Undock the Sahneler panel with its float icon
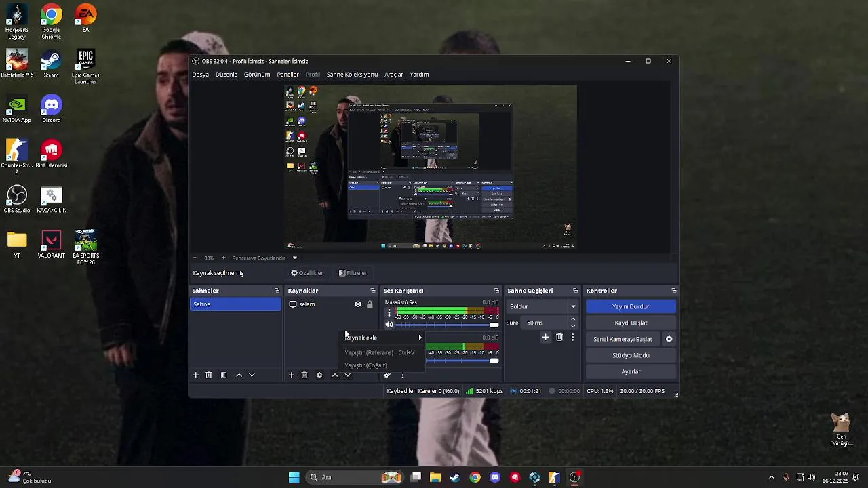 coord(277,291)
